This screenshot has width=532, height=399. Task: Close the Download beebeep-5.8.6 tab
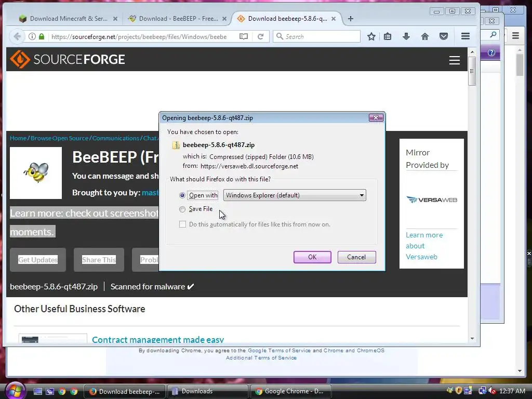334,19
